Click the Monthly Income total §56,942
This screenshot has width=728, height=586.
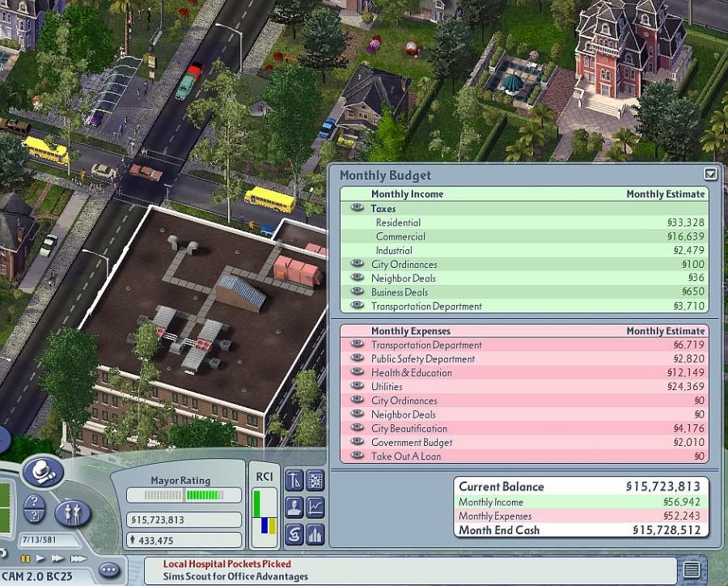point(682,502)
